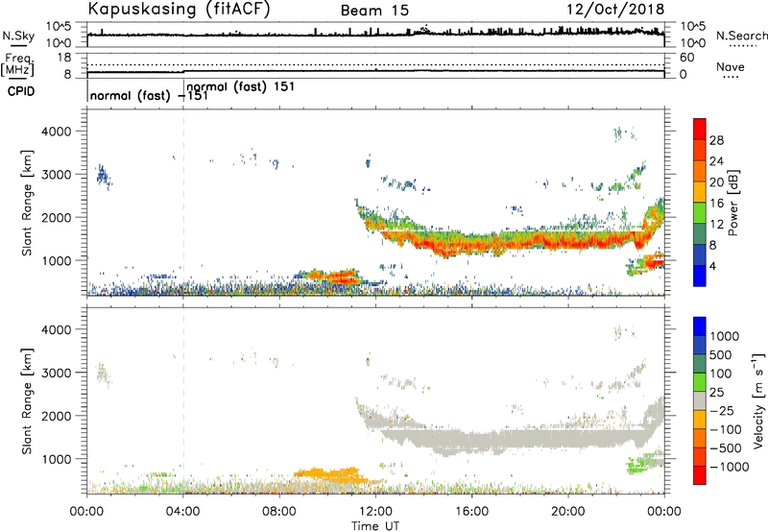Click the '18' frequency axis tick
Viewport: 768px width, 532px height.
pos(63,58)
